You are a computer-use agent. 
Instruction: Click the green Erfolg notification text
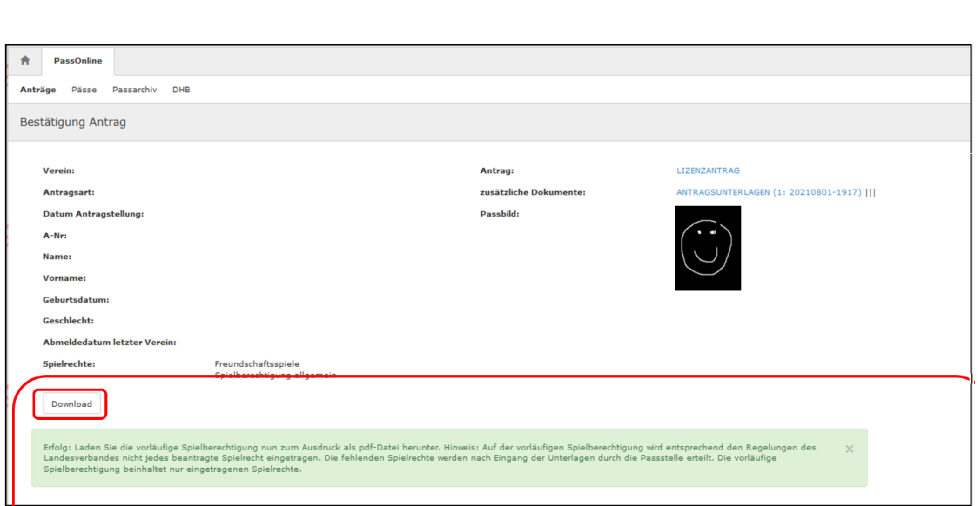tap(430, 458)
